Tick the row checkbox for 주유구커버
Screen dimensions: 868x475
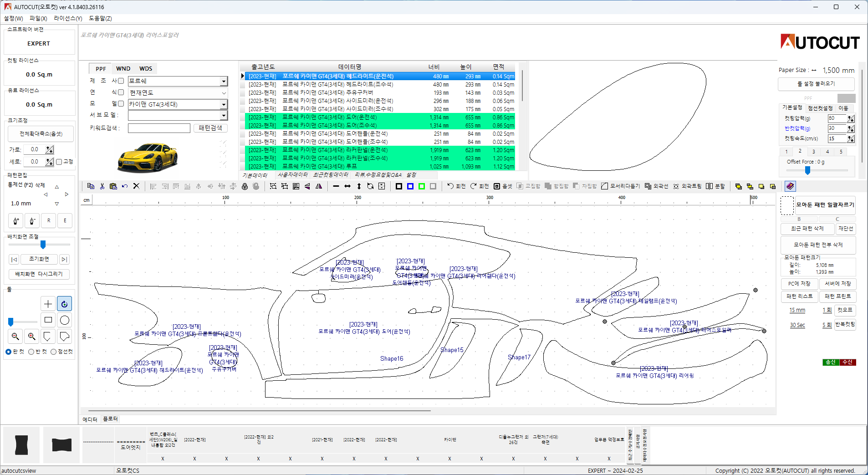[243, 93]
